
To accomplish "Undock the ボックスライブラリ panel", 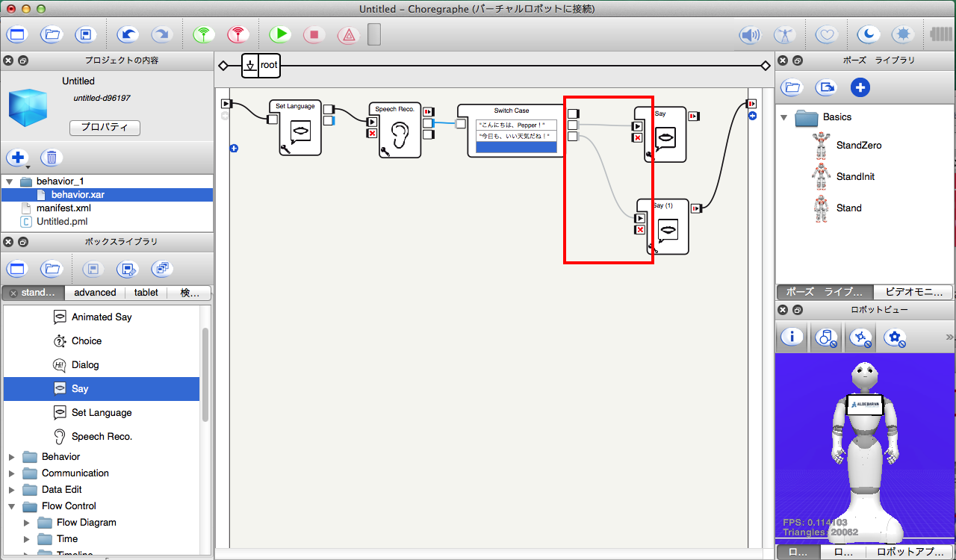I will click(x=23, y=242).
